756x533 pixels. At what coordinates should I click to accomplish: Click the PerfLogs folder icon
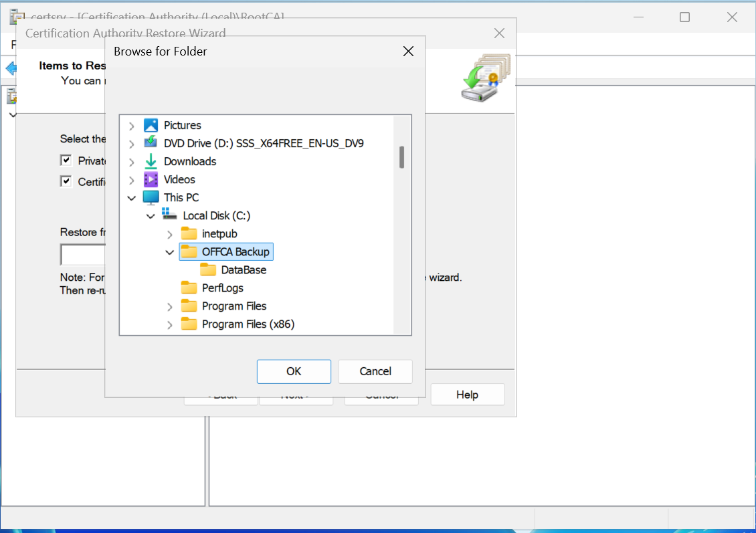pos(189,288)
